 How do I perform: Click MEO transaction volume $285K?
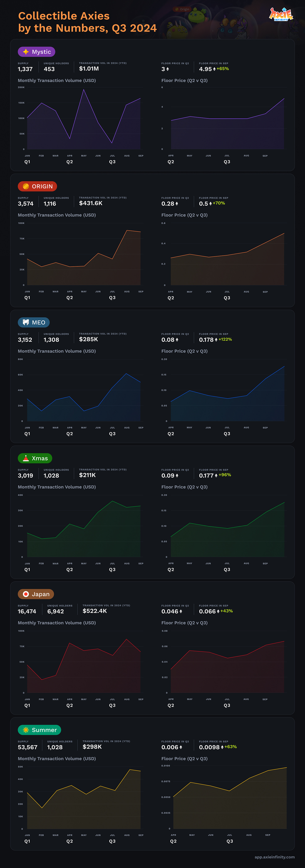88,339
